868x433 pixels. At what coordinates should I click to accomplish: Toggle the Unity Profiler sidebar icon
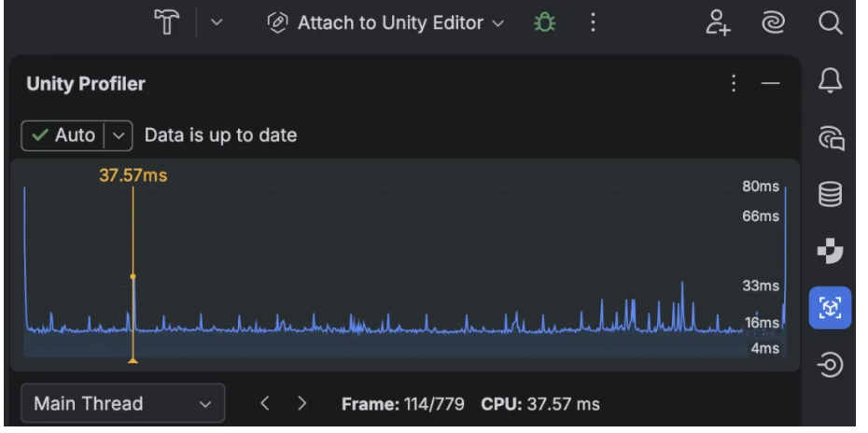click(x=830, y=307)
